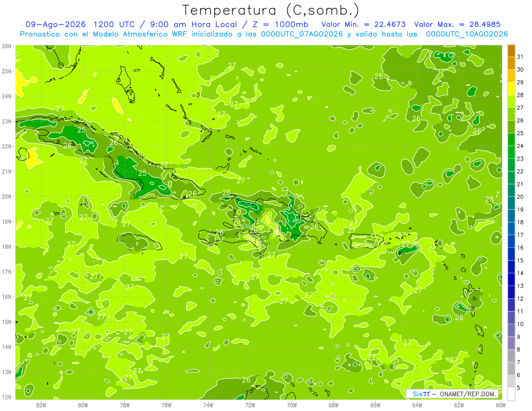Pick the green legend swatch between 24 and 25
The image size is (532, 411).
pyautogui.click(x=511, y=139)
